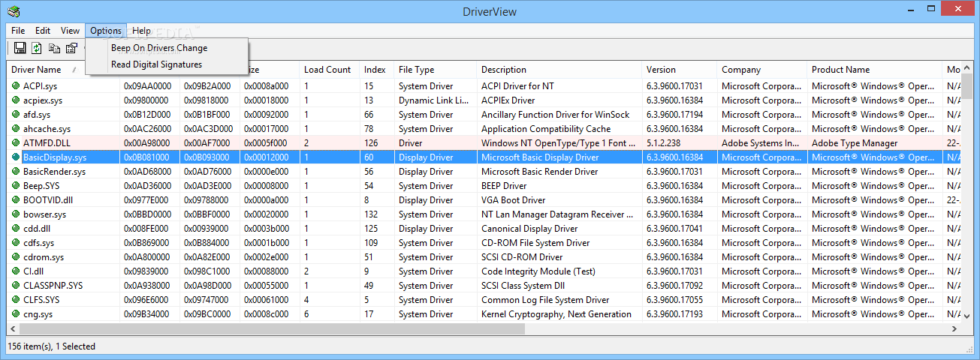Screen dimensions: 980x360
Task: Click the DriverView app icon in title bar
Action: point(14,11)
